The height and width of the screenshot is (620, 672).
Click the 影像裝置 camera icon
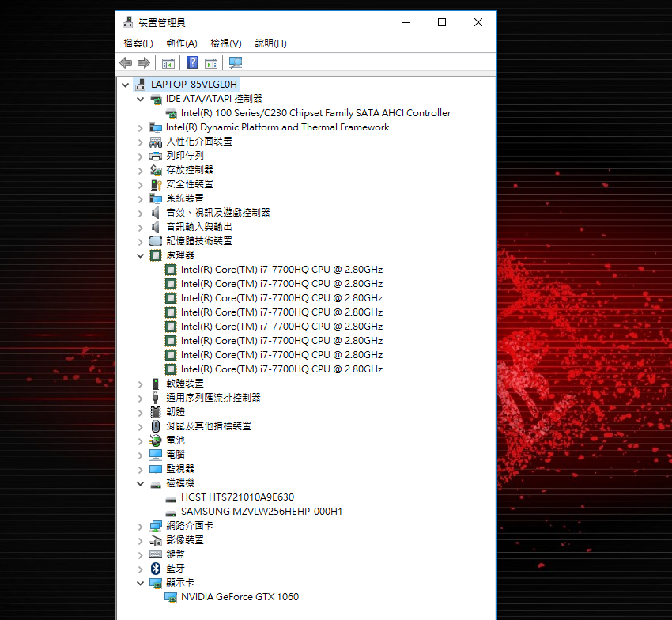(x=156, y=540)
